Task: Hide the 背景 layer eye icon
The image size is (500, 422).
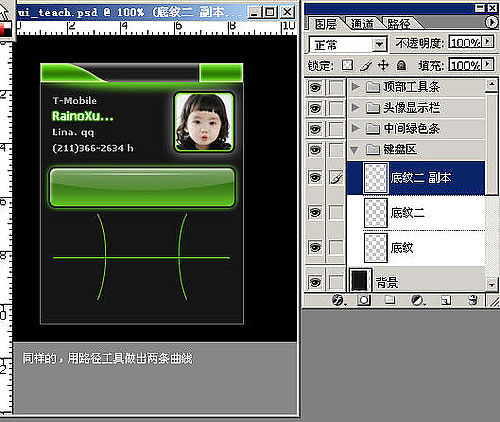Action: 315,282
